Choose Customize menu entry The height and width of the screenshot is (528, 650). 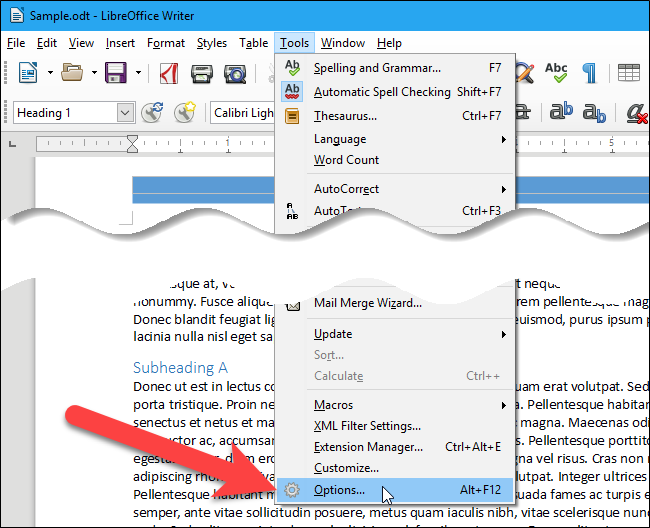(x=395, y=468)
